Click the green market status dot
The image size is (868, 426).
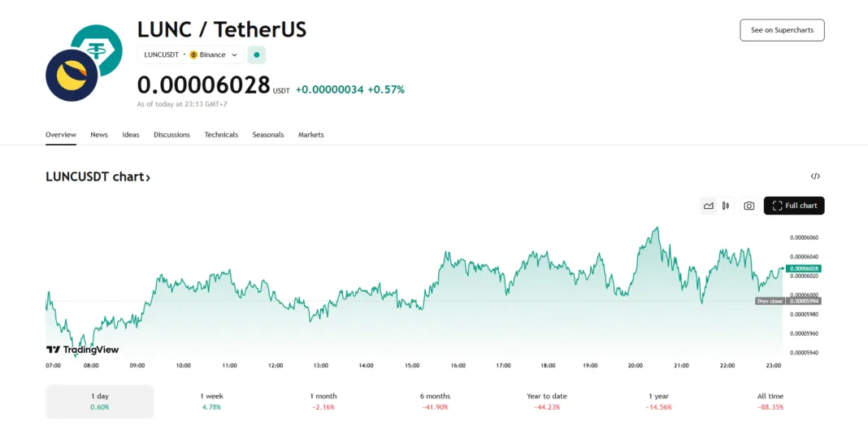pyautogui.click(x=257, y=55)
